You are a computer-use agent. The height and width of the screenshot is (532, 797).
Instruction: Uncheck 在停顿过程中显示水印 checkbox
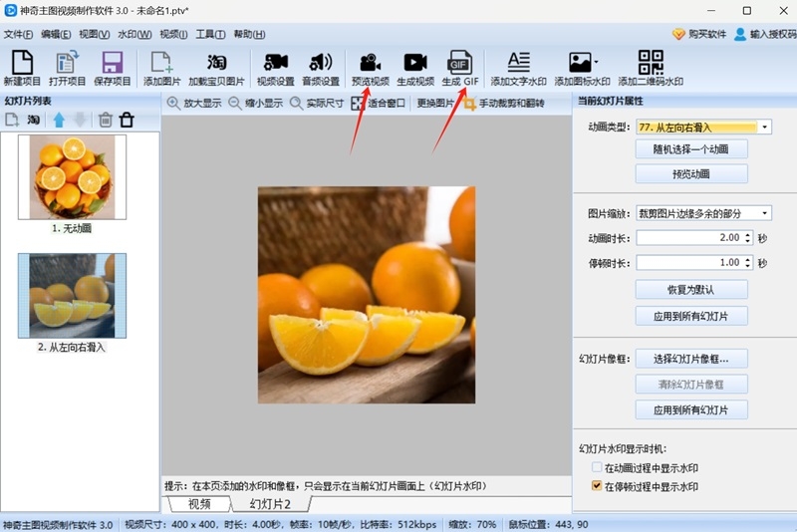pyautogui.click(x=597, y=486)
